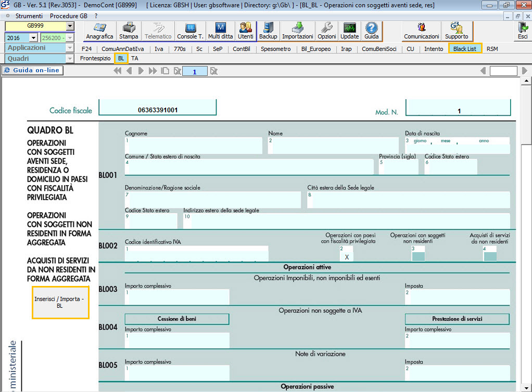The image size is (532, 392).
Task: Open the Anagrafica toolbar icon
Action: click(x=99, y=31)
